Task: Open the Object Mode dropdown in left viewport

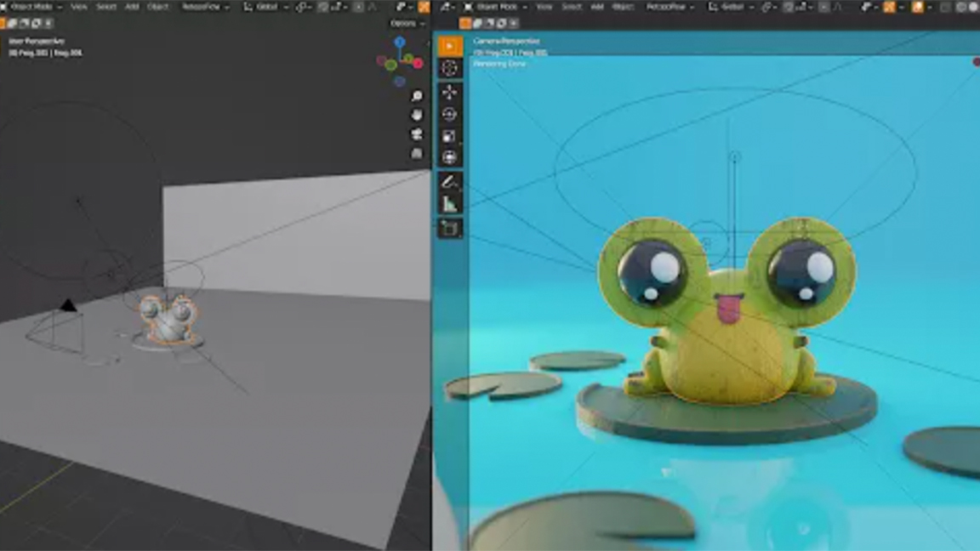Action: click(x=32, y=7)
